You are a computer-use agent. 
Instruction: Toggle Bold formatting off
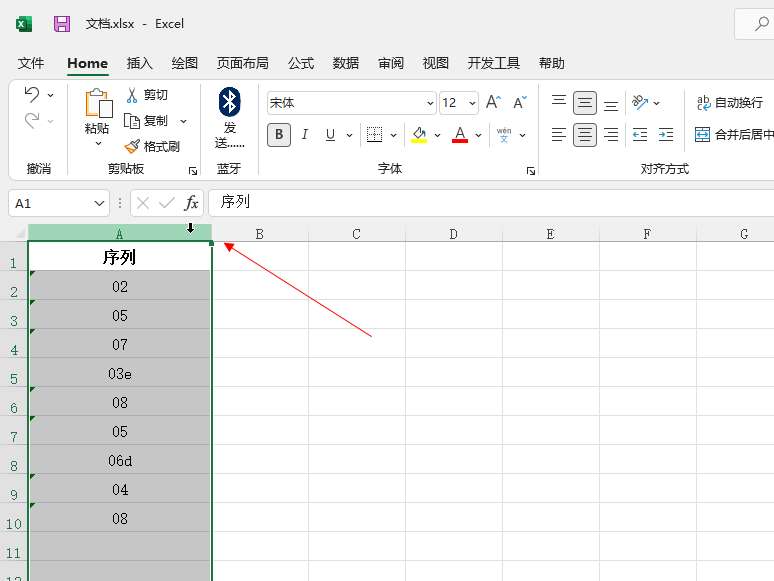point(278,134)
